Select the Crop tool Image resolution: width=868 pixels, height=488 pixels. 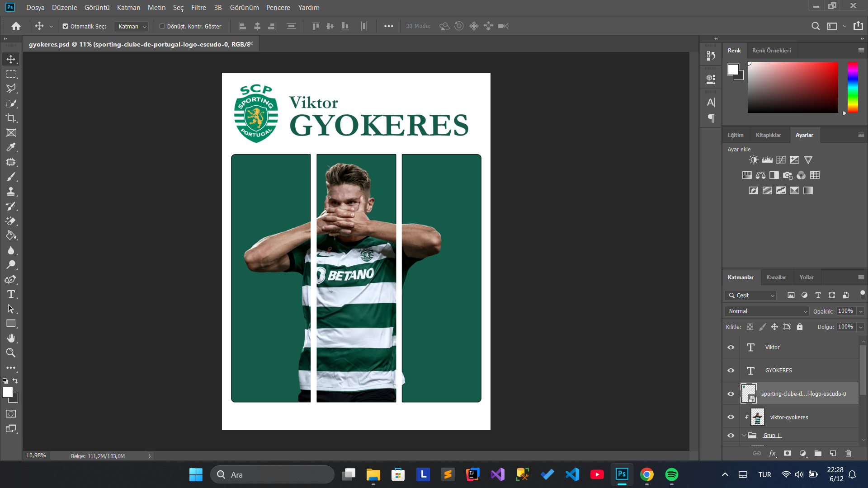coord(11,118)
